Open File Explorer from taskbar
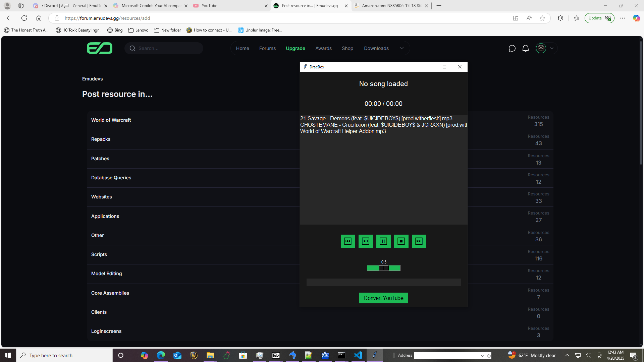This screenshot has height=362, width=644. click(x=210, y=355)
